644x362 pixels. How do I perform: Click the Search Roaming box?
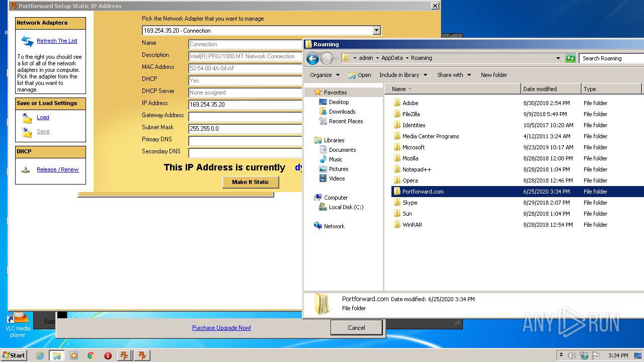pyautogui.click(x=611, y=58)
